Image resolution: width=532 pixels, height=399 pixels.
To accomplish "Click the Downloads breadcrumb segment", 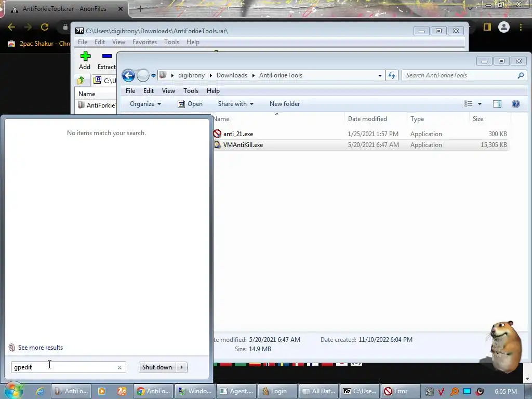I will click(232, 75).
